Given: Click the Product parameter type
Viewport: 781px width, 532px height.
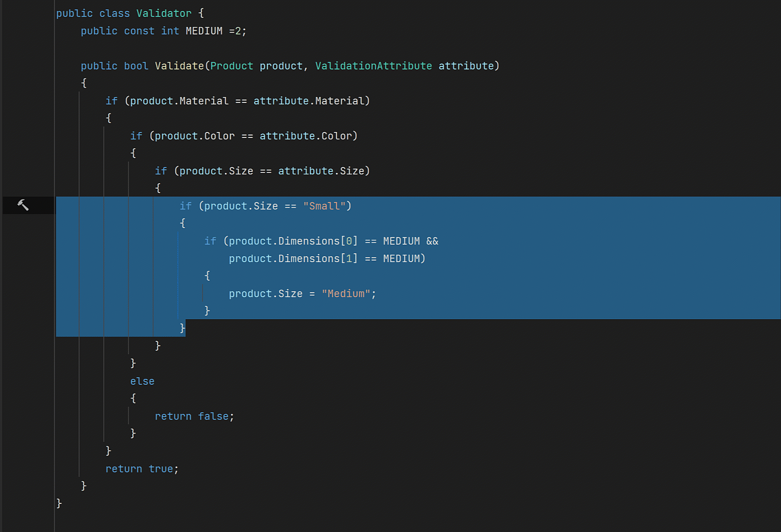Looking at the screenshot, I should pyautogui.click(x=231, y=66).
